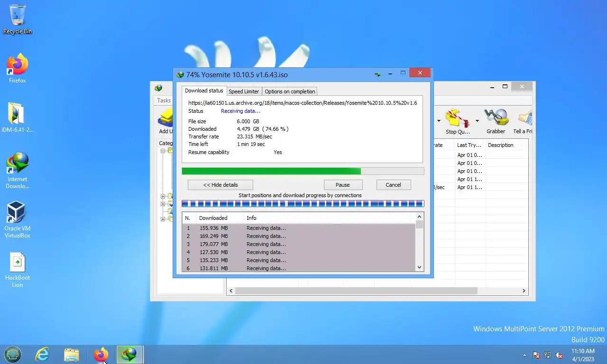Open the Recycle Bin desktop icon
Image resolution: width=607 pixels, height=364 pixels.
(17, 19)
